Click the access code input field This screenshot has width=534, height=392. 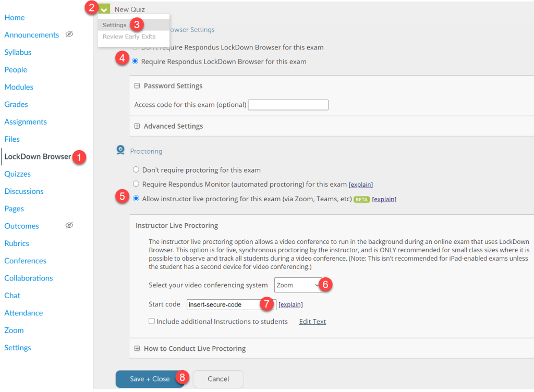tap(288, 105)
